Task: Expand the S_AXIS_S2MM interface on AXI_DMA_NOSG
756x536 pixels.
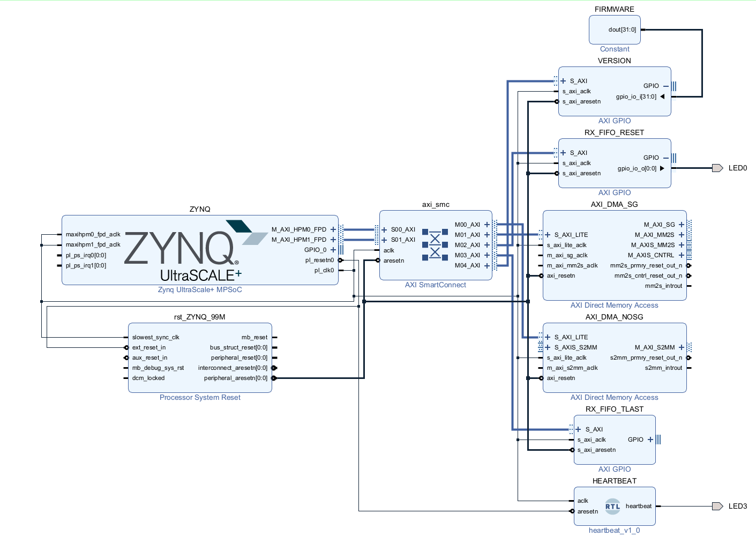Action: (x=548, y=347)
